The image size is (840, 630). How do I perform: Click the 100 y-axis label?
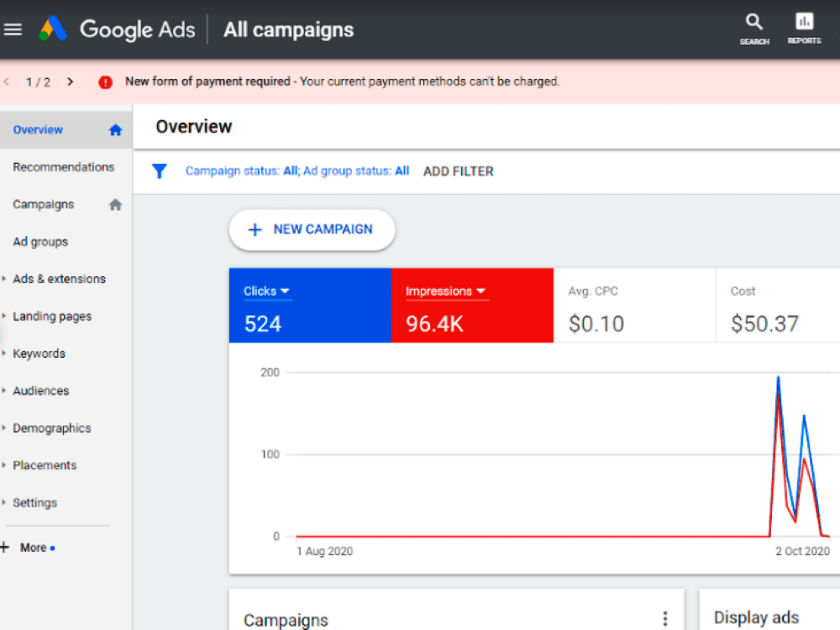[270, 454]
